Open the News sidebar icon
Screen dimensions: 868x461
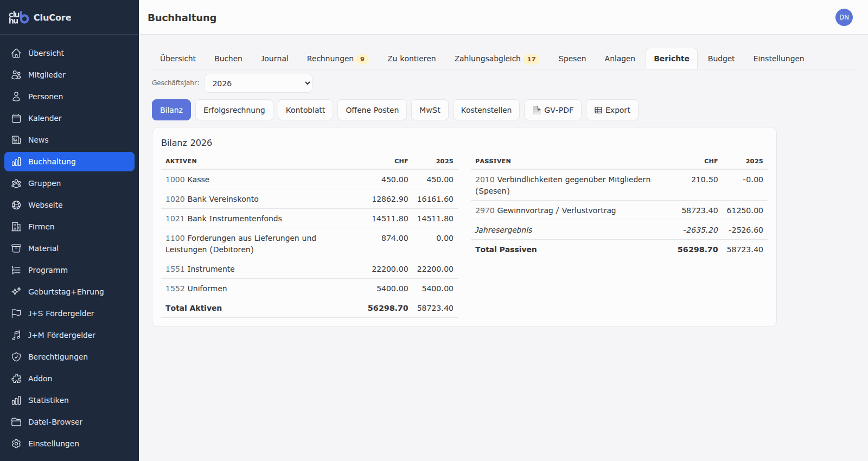coord(16,140)
